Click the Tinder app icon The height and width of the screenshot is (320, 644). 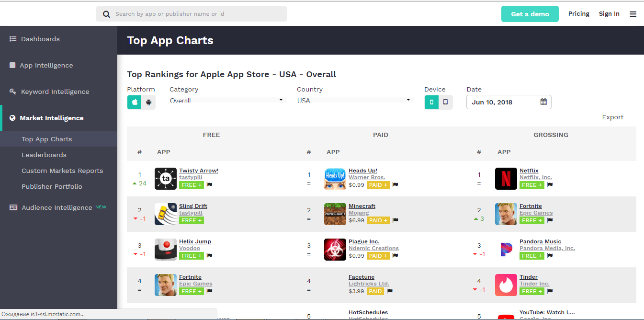point(506,285)
